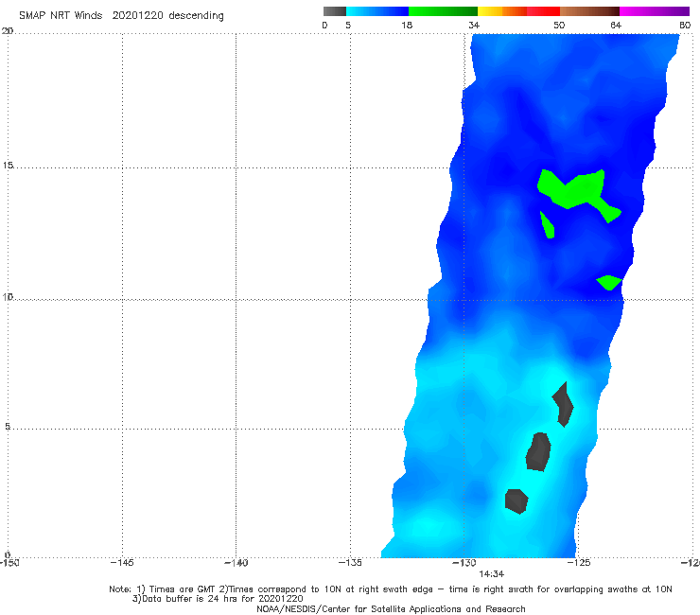The height and width of the screenshot is (615, 700).
Task: Click the yellow-orange segment of the color bar
Action: tap(502, 11)
